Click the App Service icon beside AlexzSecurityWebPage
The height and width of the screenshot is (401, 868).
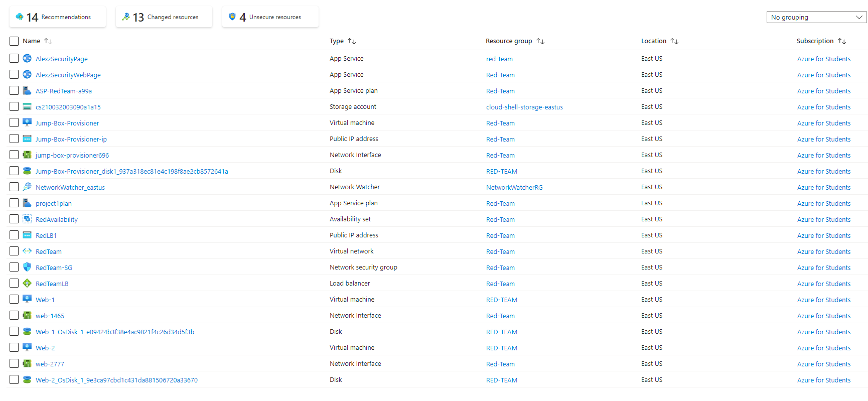click(x=27, y=74)
